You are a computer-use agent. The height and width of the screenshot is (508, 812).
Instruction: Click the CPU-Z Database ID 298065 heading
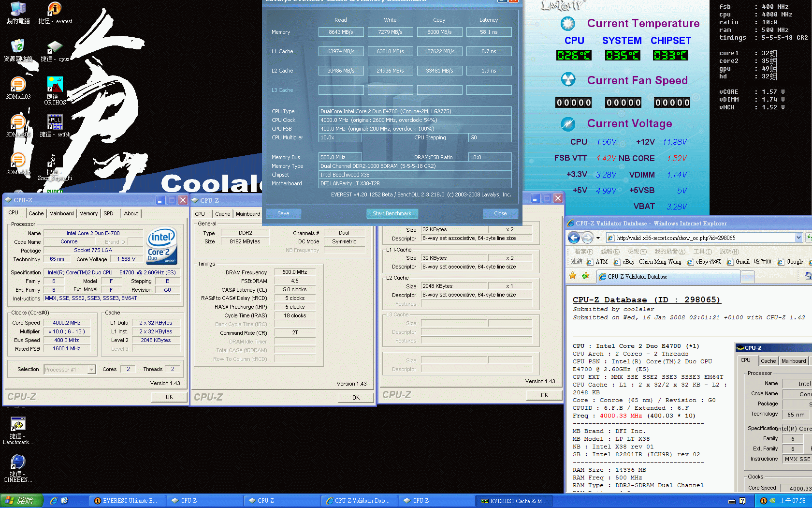coord(646,300)
